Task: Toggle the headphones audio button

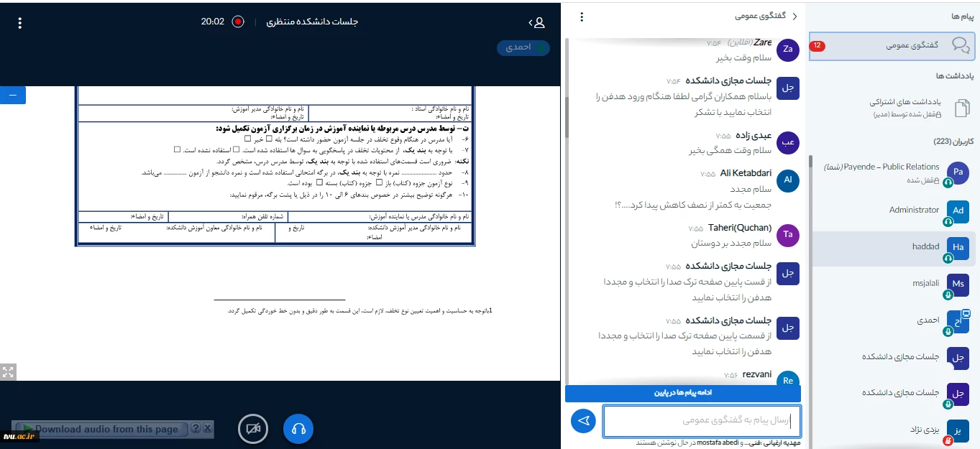Action: click(x=298, y=429)
